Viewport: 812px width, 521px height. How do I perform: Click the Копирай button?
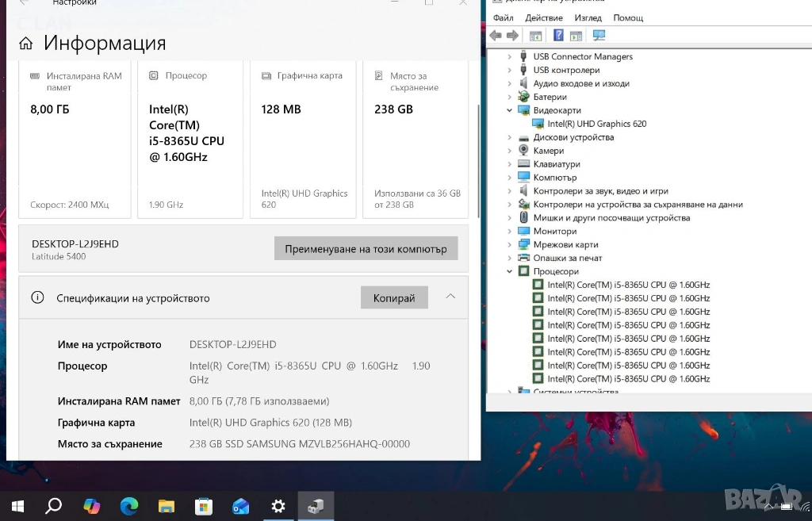[394, 298]
